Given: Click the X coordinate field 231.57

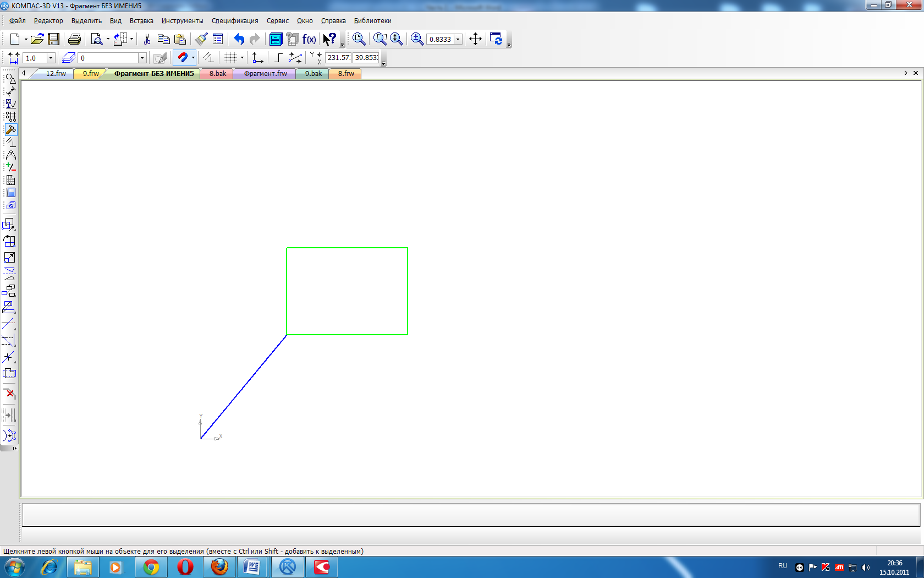Looking at the screenshot, I should [338, 58].
